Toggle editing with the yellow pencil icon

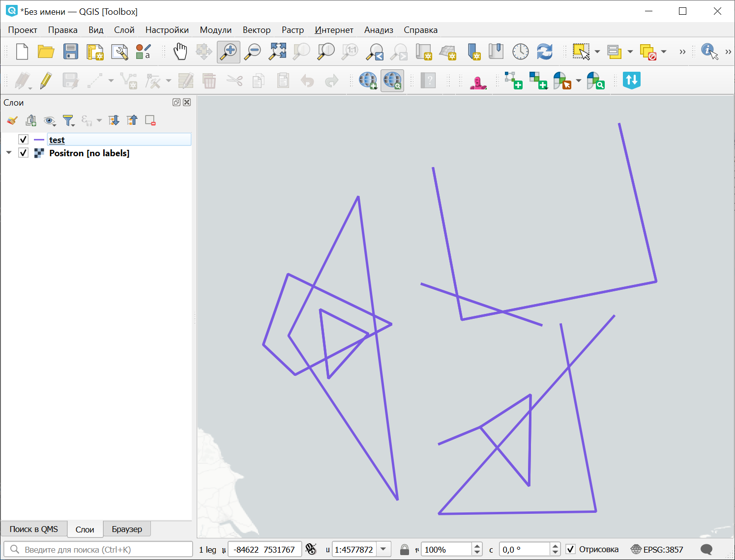[46, 81]
